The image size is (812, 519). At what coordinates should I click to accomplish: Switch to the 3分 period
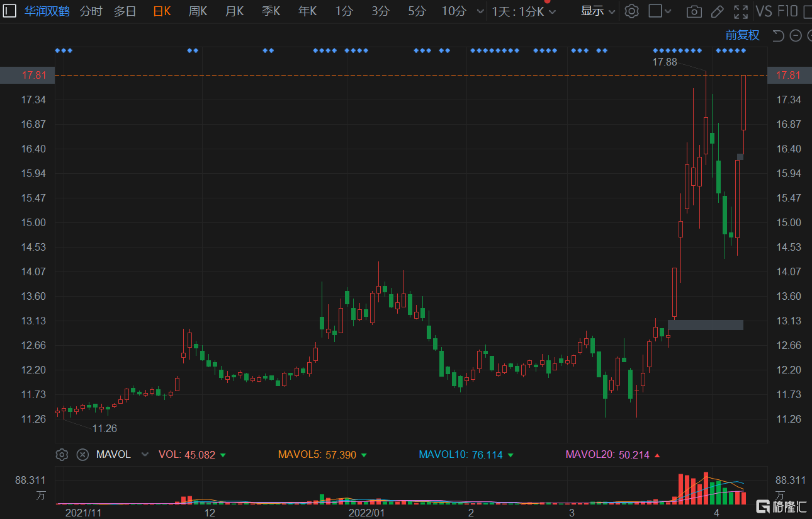[380, 11]
